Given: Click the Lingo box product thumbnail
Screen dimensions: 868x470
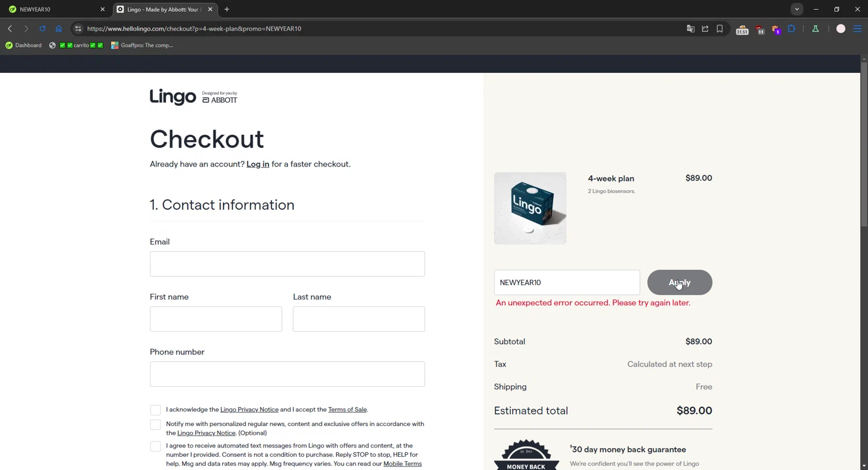Looking at the screenshot, I should coord(530,208).
